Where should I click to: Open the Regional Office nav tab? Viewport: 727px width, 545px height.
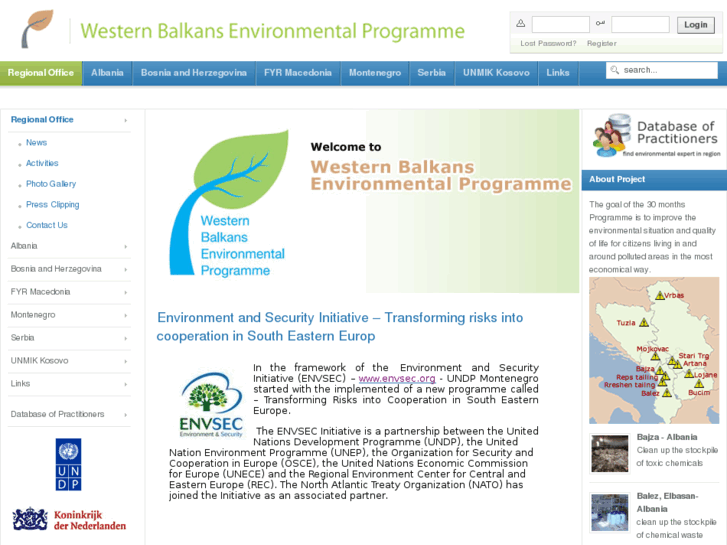pyautogui.click(x=41, y=73)
